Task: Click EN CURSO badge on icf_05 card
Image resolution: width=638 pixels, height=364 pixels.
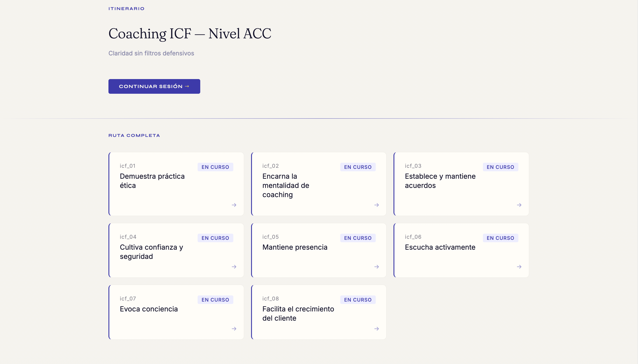Action: coord(358,238)
